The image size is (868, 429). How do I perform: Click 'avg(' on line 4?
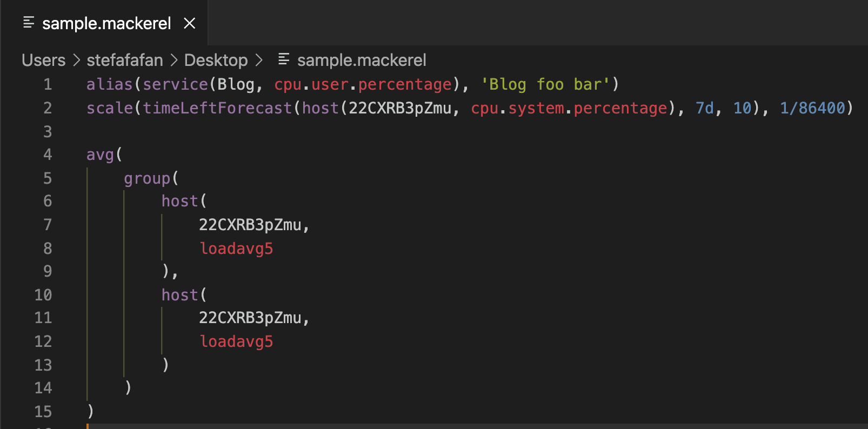click(x=105, y=155)
